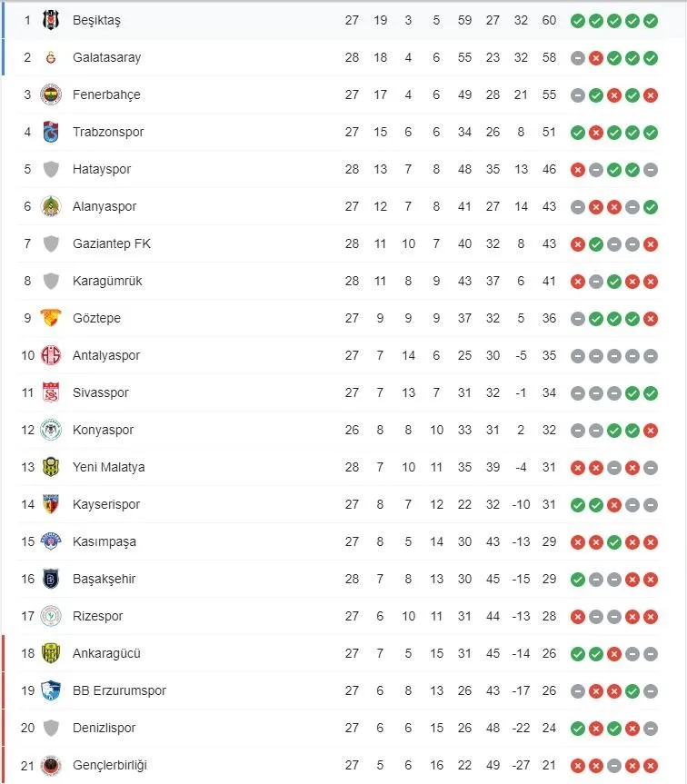
Task: Click the Ankaragücü team name link
Action: click(106, 653)
